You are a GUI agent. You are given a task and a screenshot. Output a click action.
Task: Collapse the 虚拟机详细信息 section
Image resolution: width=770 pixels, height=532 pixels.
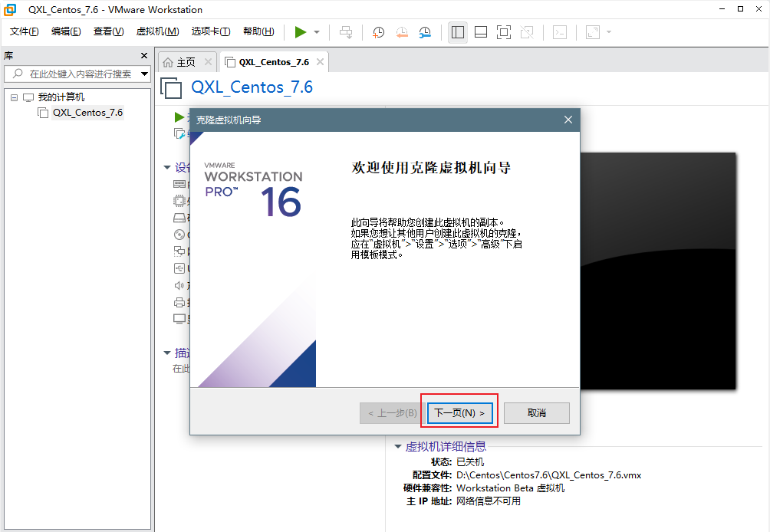[398, 447]
